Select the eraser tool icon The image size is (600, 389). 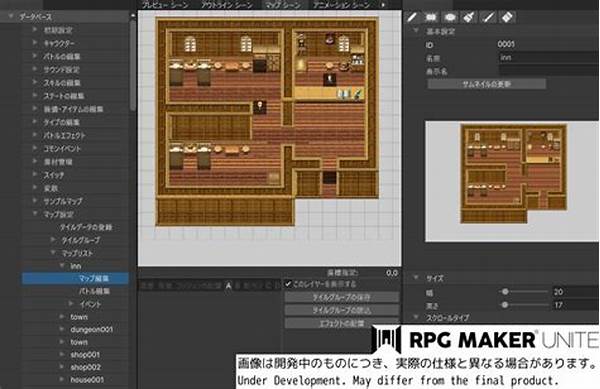507,17
